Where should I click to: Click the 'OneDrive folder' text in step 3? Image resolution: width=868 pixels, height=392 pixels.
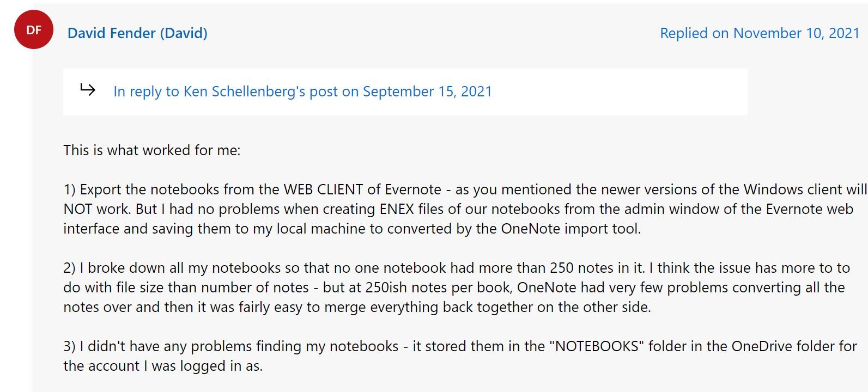[780, 346]
